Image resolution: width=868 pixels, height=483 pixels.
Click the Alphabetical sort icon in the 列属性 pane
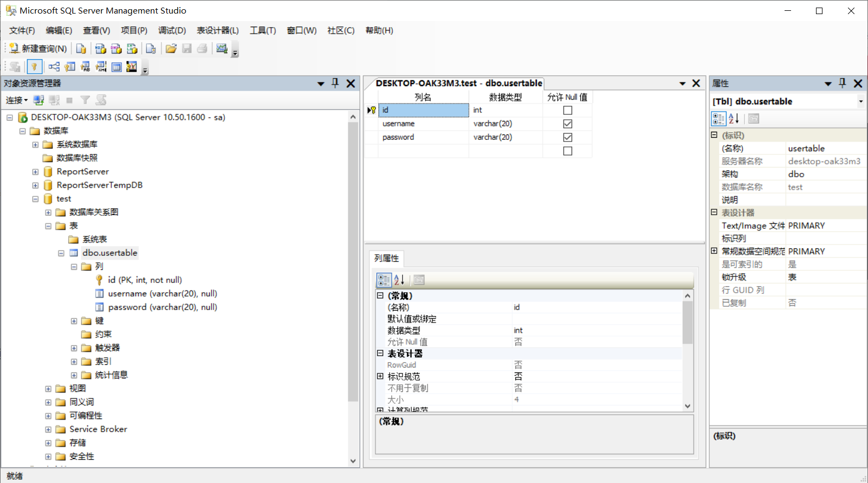(400, 280)
